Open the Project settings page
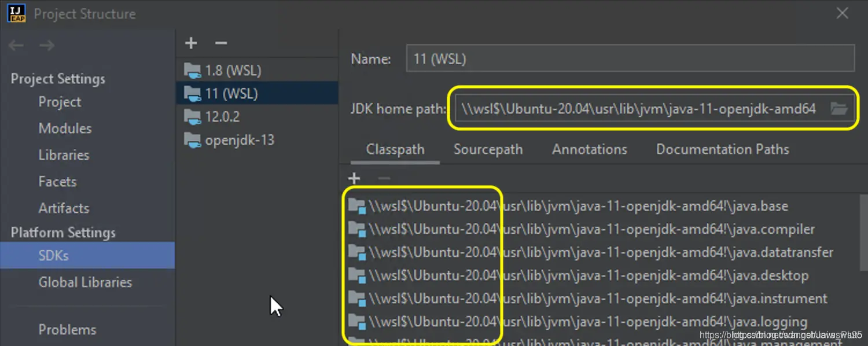868x346 pixels. click(60, 102)
